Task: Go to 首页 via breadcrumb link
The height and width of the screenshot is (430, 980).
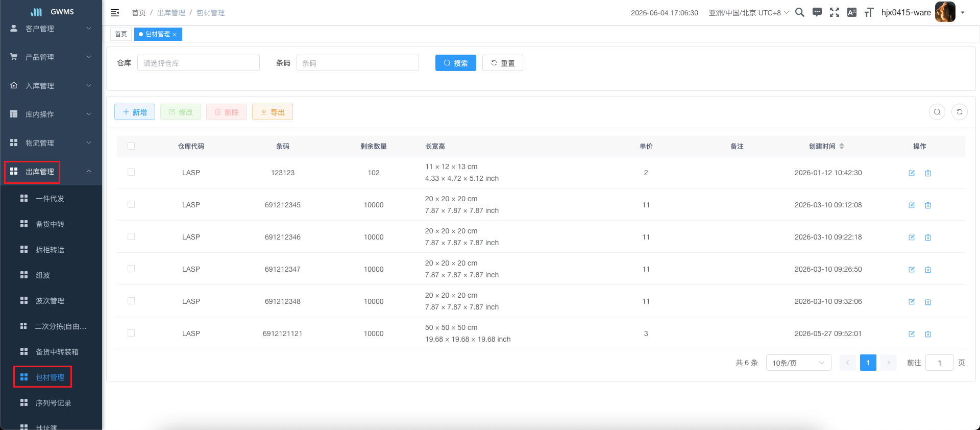Action: click(x=139, y=13)
